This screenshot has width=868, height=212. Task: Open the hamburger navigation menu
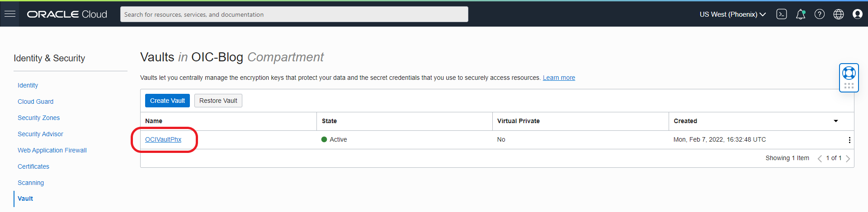coord(10,14)
